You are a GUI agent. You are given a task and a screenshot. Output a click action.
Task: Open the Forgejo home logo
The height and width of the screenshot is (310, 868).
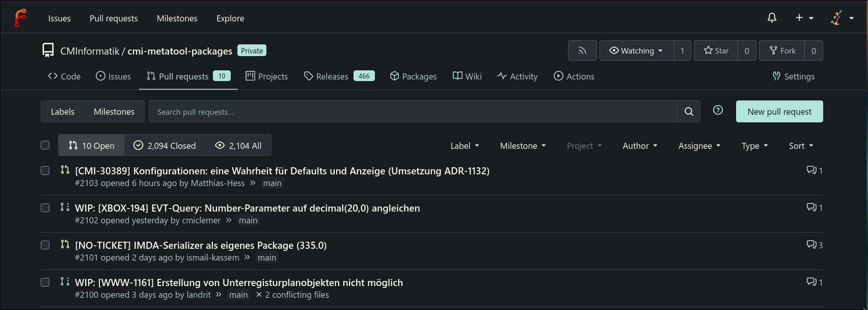pos(20,18)
